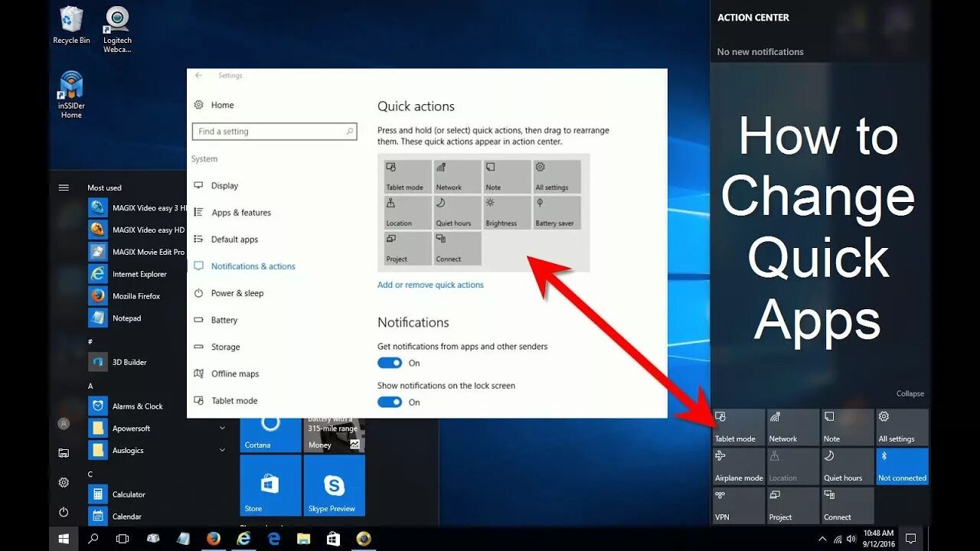Open the Skype Preview Start tile
980x551 pixels.
[x=334, y=485]
